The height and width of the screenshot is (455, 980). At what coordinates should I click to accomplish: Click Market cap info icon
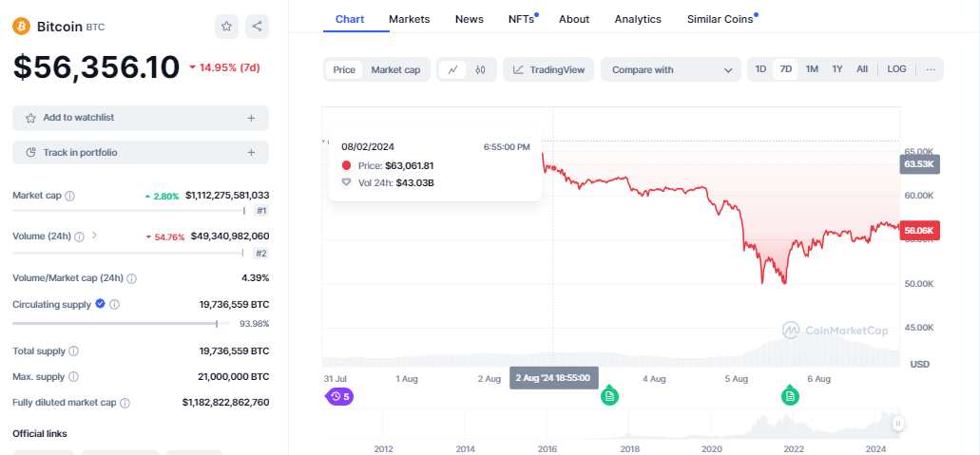[x=70, y=196]
